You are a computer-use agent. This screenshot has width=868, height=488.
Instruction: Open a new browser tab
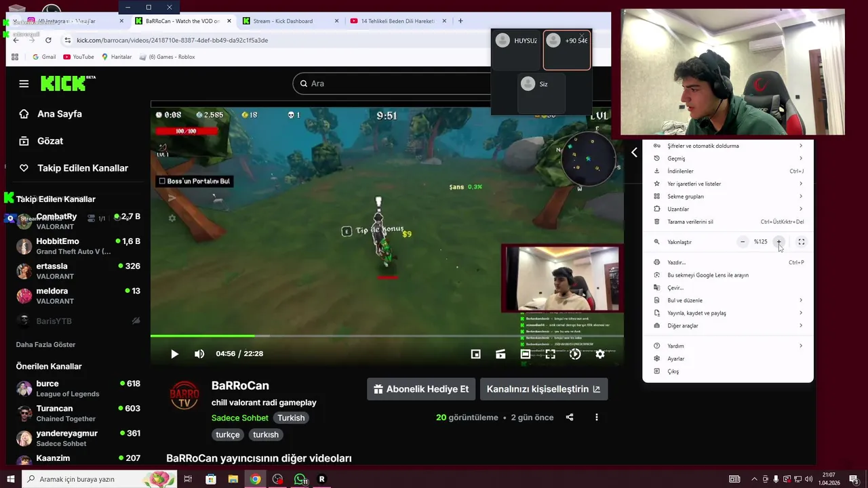pyautogui.click(x=460, y=21)
